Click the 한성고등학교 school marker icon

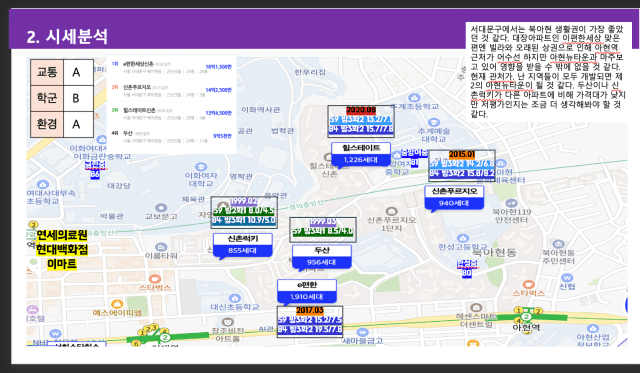(x=462, y=238)
